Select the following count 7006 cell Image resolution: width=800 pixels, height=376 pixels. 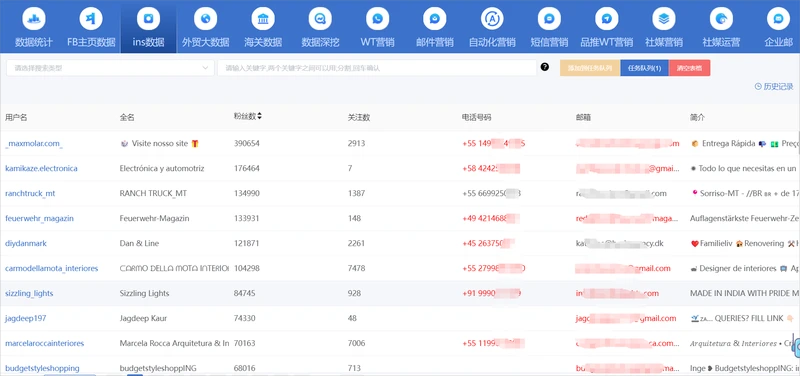point(356,343)
